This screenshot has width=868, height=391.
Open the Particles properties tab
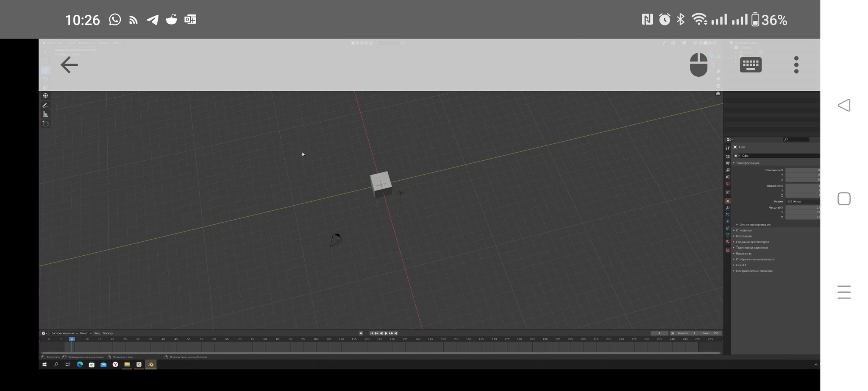click(x=728, y=215)
